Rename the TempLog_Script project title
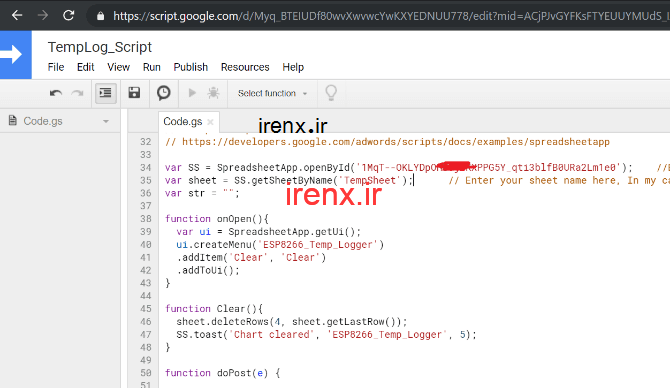The height and width of the screenshot is (388, 670). coord(100,47)
